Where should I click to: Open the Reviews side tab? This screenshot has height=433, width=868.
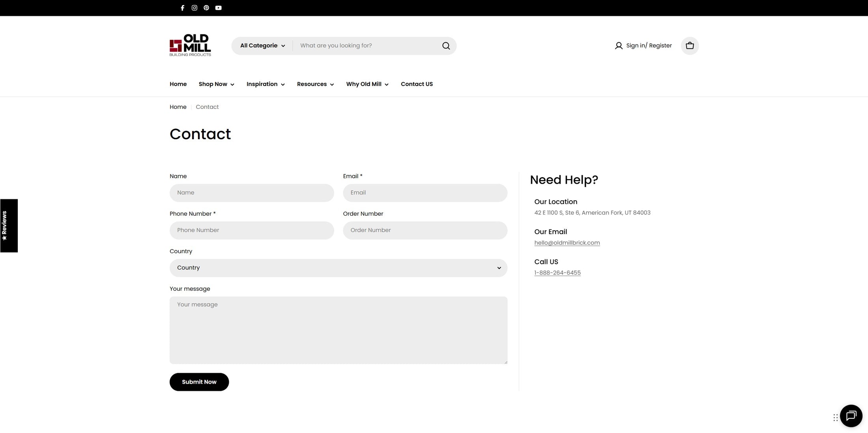[9, 226]
